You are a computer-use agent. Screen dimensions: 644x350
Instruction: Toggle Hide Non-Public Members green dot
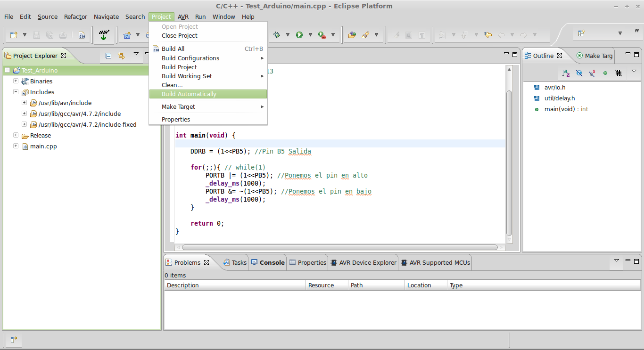605,73
